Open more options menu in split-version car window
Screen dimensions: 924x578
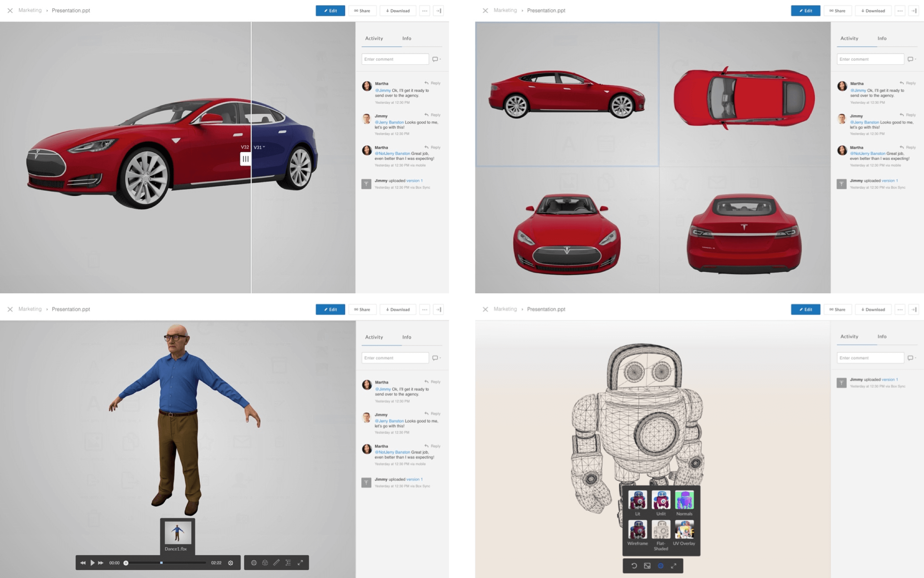(x=424, y=11)
